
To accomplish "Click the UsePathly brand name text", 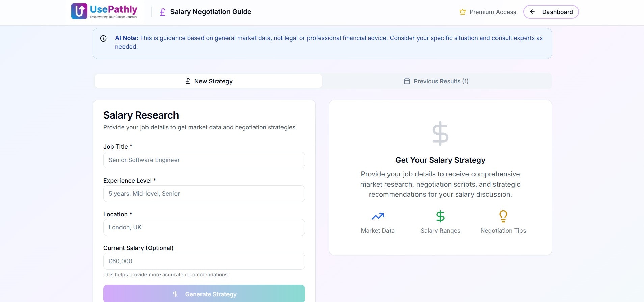I will [114, 9].
